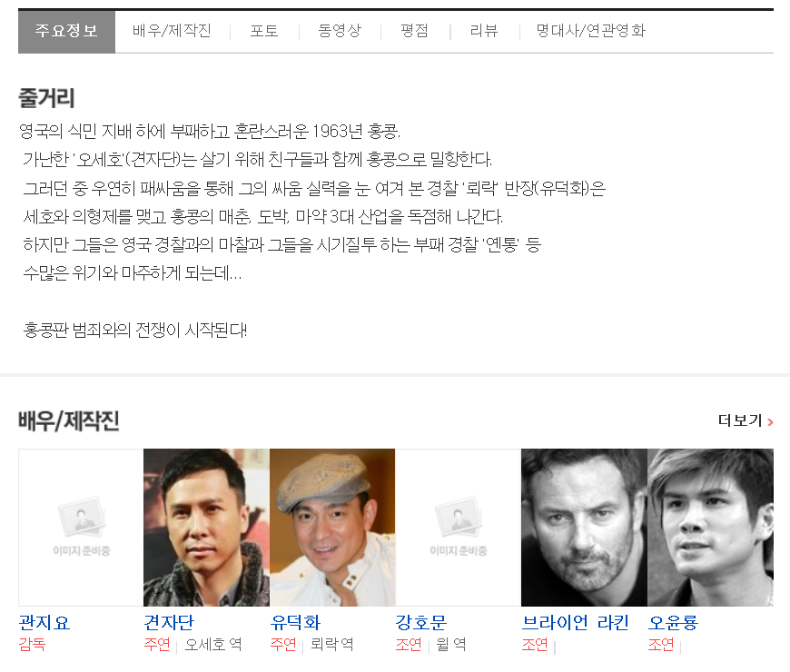Image resolution: width=790 pixels, height=672 pixels.
Task: Click actor name link 강호문
Action: 421,623
